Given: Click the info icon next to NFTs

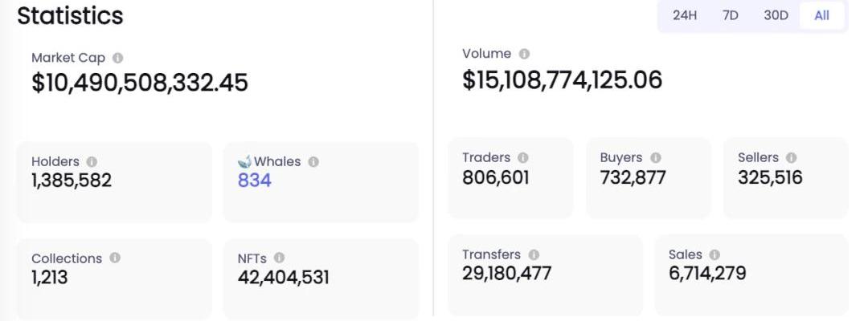Looking at the screenshot, I should tap(279, 258).
